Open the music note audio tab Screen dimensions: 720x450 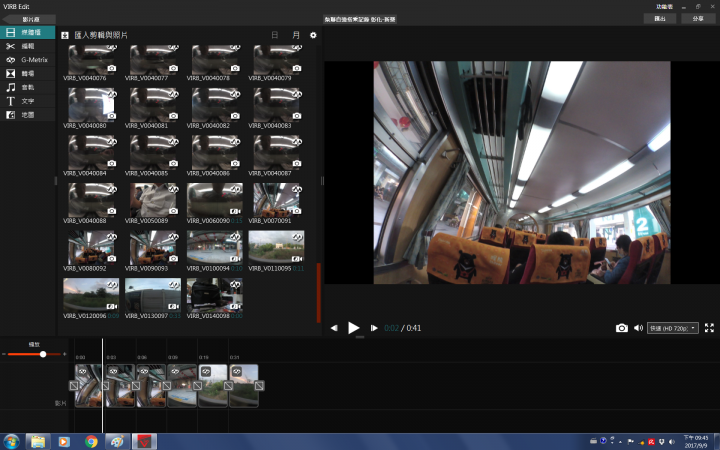[x=28, y=87]
